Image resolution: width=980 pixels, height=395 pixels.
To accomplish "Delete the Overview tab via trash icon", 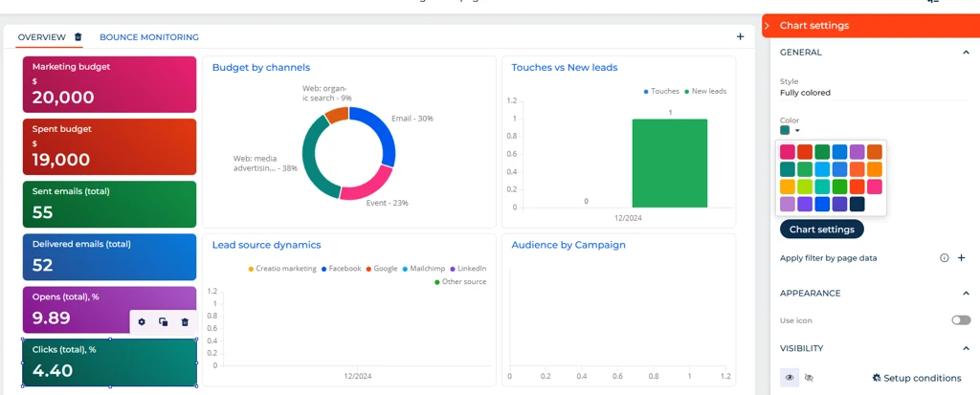I will pyautogui.click(x=78, y=37).
